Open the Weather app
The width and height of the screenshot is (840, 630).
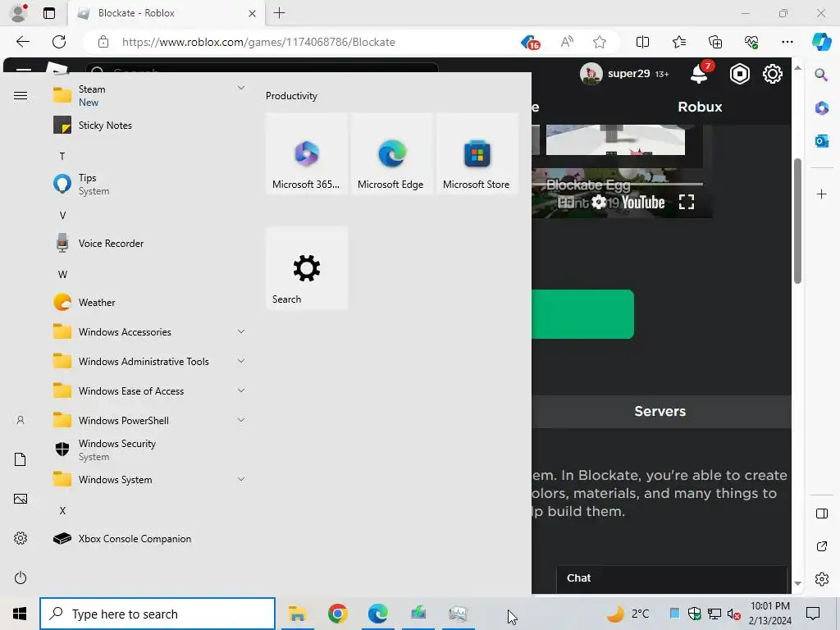(x=150, y=302)
